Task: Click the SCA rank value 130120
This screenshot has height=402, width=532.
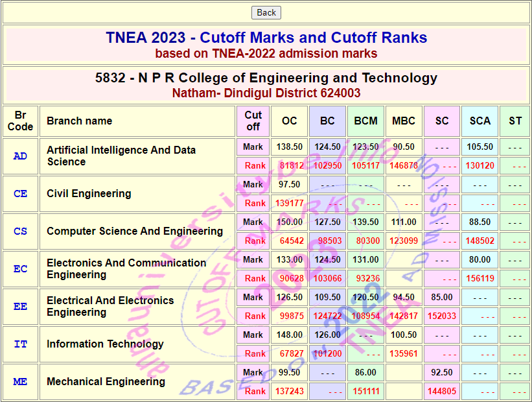Action: click(480, 165)
